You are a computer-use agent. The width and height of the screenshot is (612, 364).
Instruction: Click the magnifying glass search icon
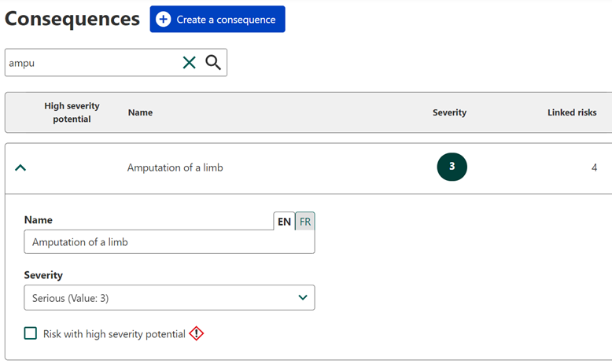(213, 63)
